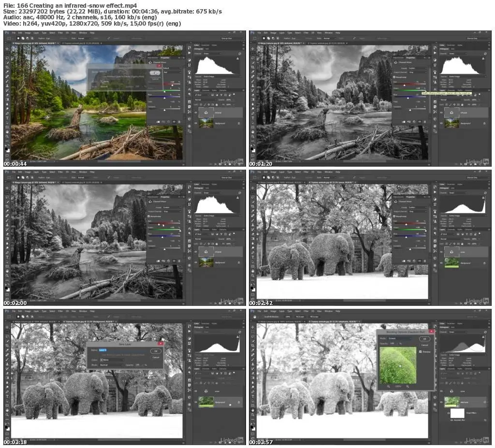Select the Eyedropper tool in the 00:03:18 frame
The width and height of the screenshot is (495, 448).
7,350
